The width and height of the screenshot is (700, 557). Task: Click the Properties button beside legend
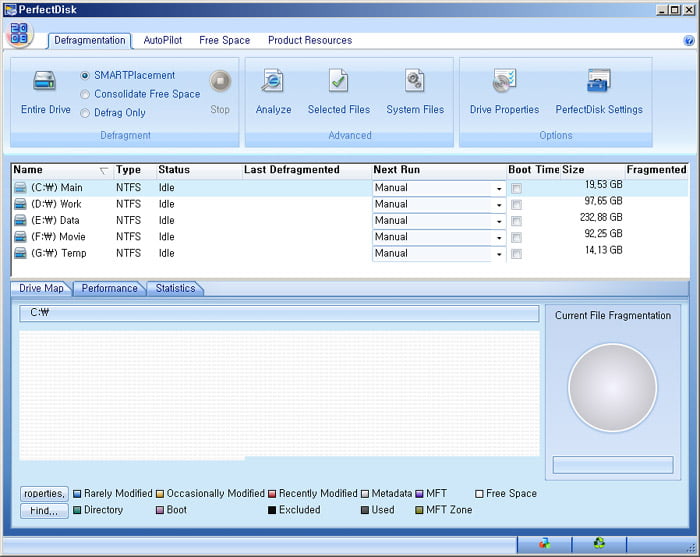tap(44, 494)
